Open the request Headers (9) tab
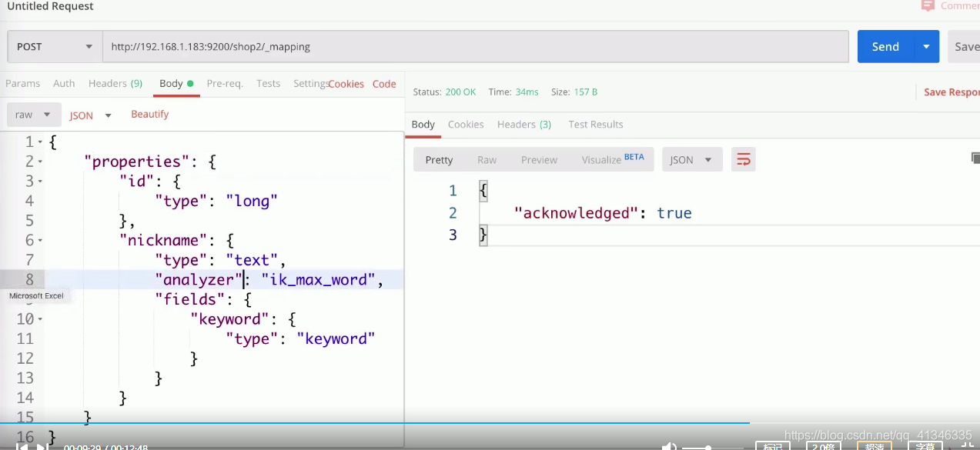Viewport: 980px width, 450px height. (x=115, y=83)
